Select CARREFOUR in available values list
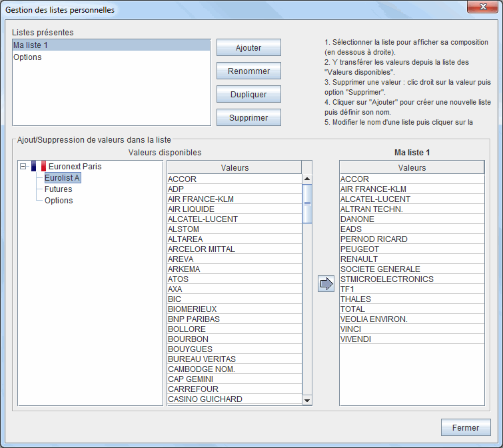This screenshot has height=448, width=503. (193, 389)
